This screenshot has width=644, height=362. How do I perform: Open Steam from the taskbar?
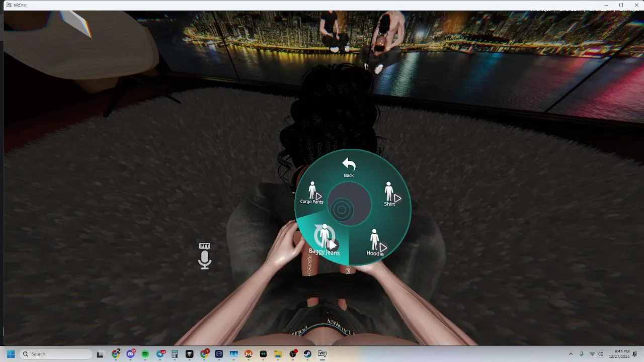pos(307,354)
